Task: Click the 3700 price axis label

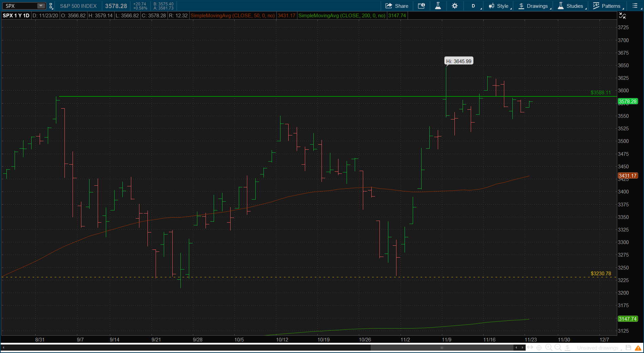Action: point(623,40)
